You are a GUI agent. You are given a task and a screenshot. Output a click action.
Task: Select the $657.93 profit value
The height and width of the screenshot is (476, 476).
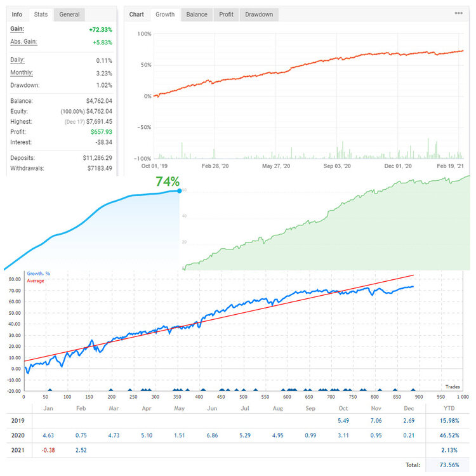pos(102,132)
